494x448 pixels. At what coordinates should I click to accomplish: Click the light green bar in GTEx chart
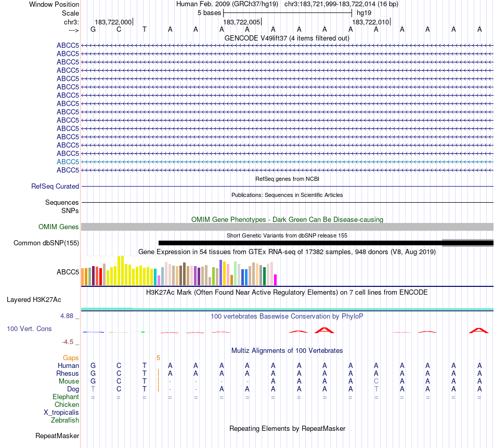coord(236,273)
